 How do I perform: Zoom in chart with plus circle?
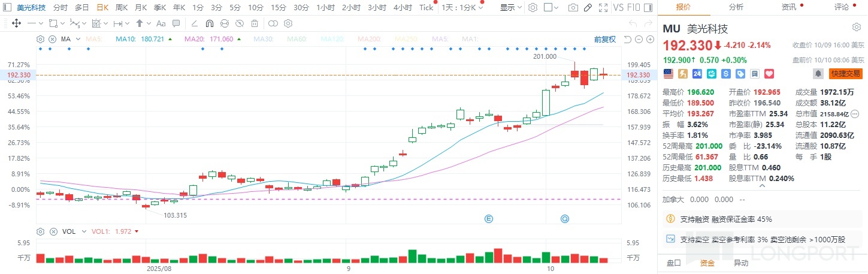[650, 39]
